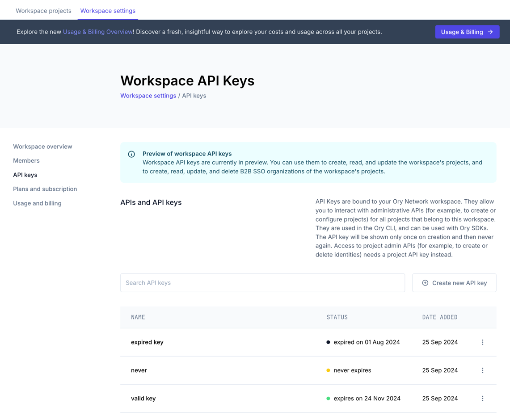Click the Usage & Billing button
Screen dimensions: 510x420
pos(467,32)
